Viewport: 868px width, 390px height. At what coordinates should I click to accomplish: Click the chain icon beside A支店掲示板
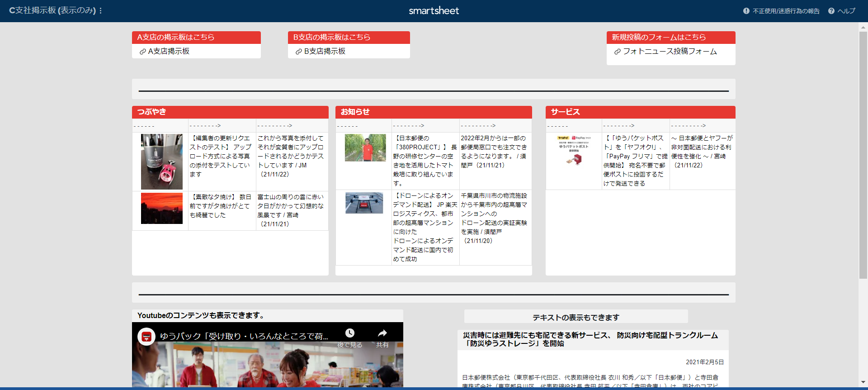pos(143,52)
